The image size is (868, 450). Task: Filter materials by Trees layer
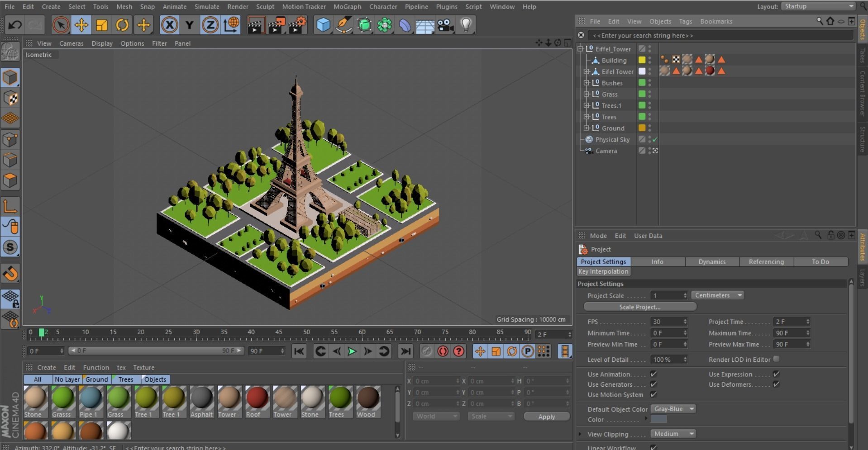[x=126, y=379]
